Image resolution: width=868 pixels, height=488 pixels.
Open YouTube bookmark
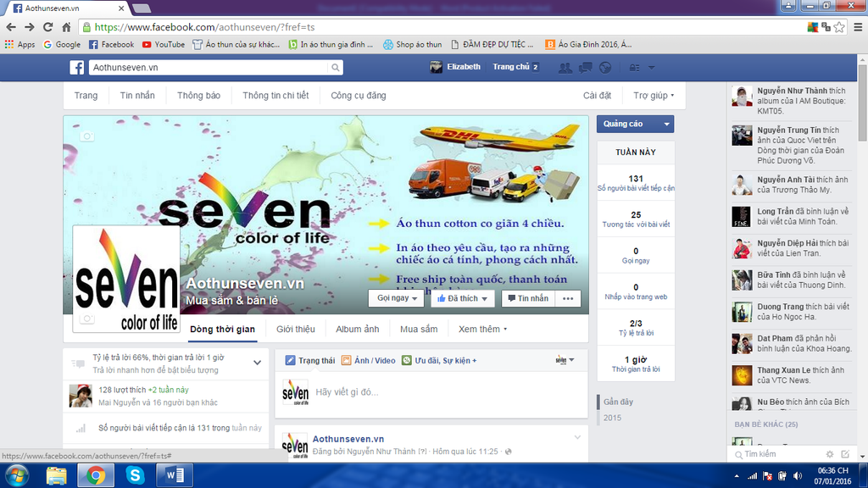tap(164, 44)
